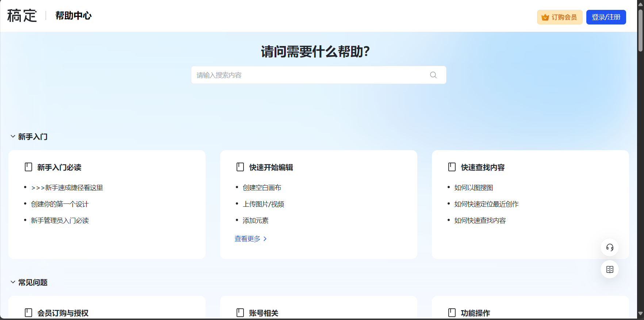Click the 常见问题 section heading
644x320 pixels.
click(x=33, y=282)
